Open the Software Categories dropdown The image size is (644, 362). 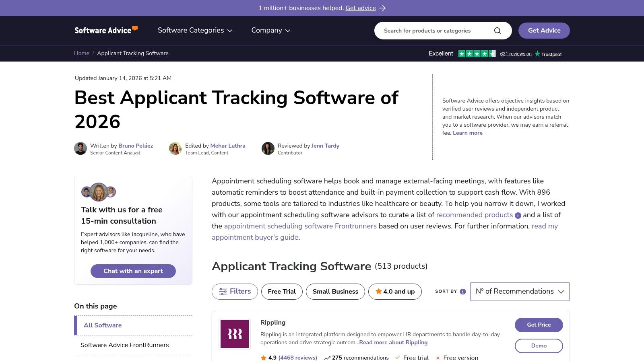pos(195,30)
